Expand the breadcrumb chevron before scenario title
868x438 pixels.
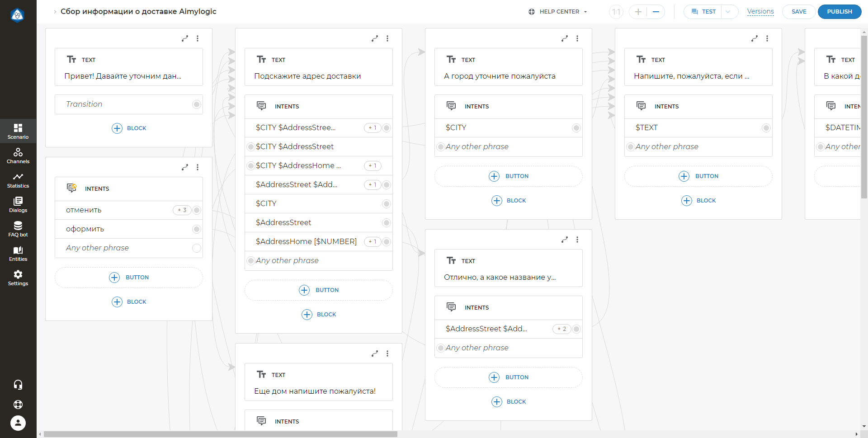55,12
